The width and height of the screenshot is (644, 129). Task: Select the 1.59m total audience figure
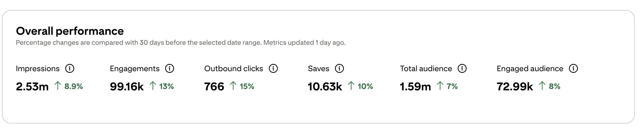click(416, 87)
